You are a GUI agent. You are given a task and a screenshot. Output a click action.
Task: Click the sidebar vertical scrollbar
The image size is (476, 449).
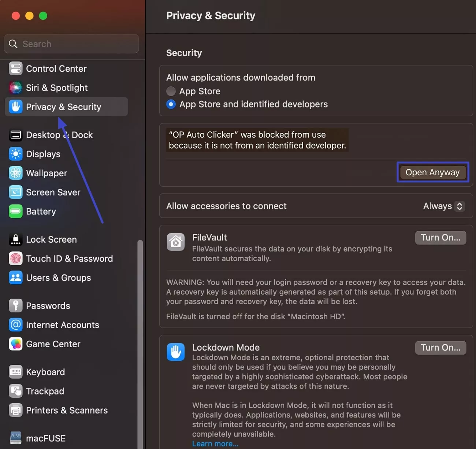[x=140, y=344]
